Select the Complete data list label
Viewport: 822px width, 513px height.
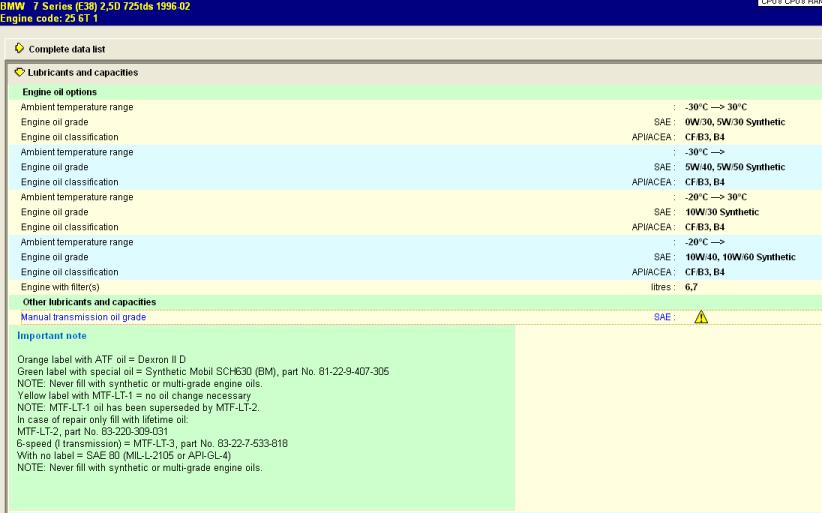(67, 49)
